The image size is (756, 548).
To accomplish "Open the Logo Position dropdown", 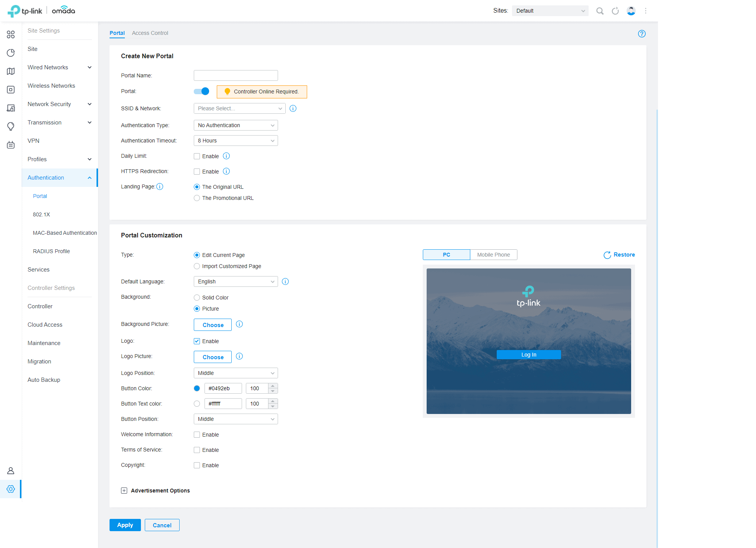I will click(x=236, y=373).
